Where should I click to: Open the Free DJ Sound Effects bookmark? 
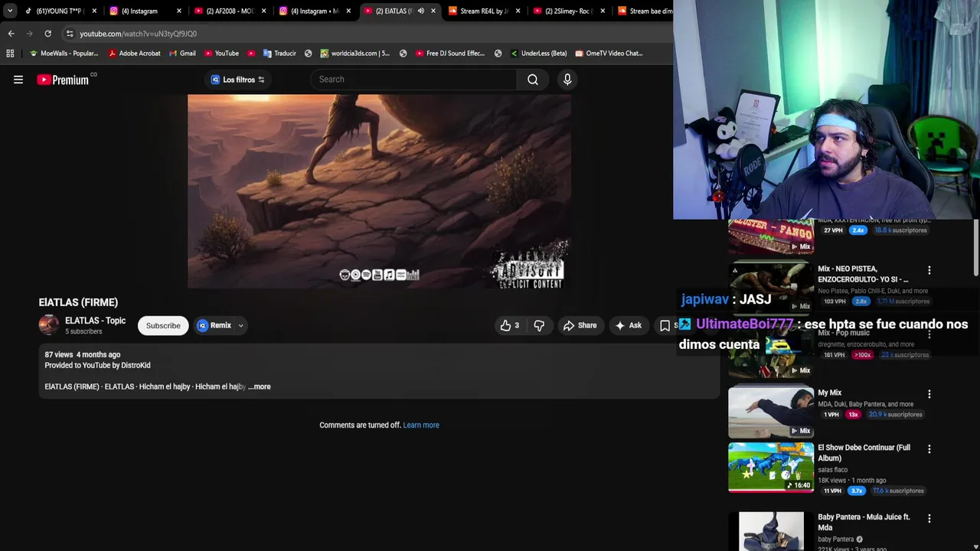pos(450,54)
